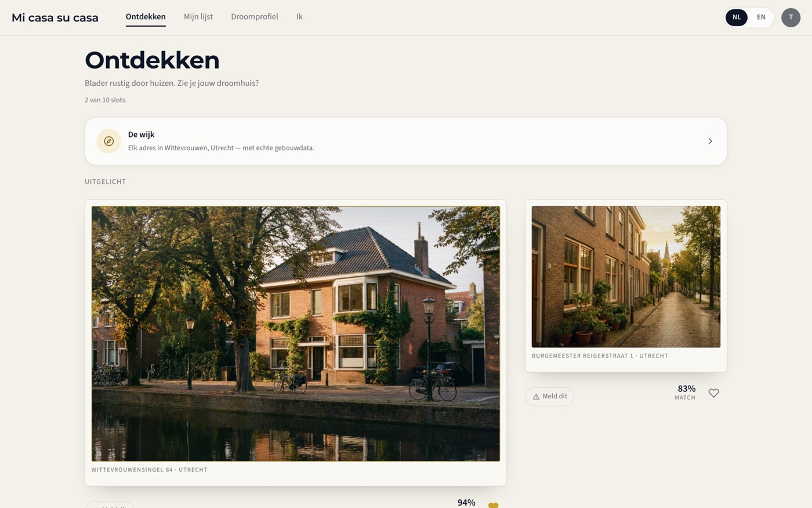The image size is (812, 508).
Task: Favorite Burgemeester Reigerstraat 1 with the heart icon
Action: (x=713, y=393)
